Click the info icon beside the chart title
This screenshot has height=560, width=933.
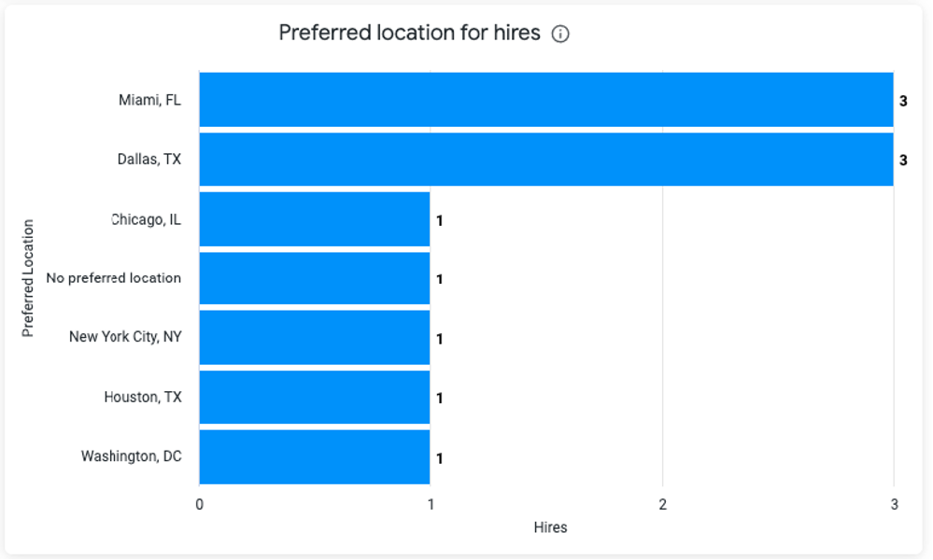point(560,35)
